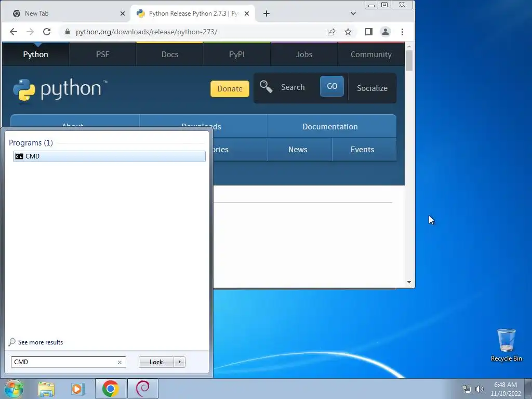Click the network tray icon
This screenshot has height=399, width=532.
pos(467,389)
